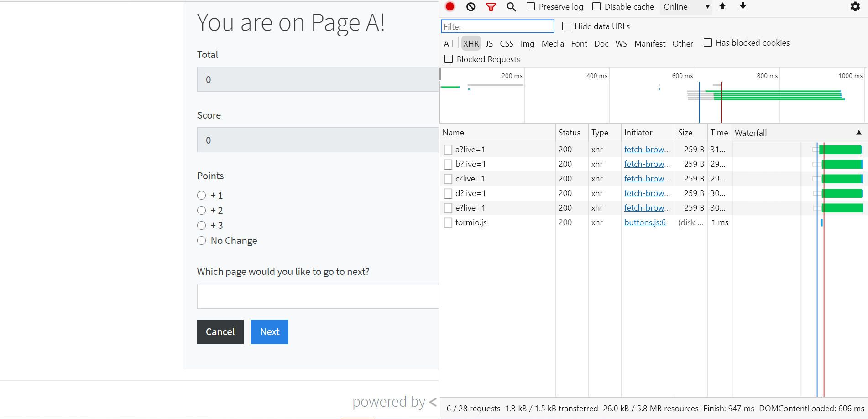Image resolution: width=868 pixels, height=419 pixels.
Task: Open search in the Network panel
Action: click(511, 7)
